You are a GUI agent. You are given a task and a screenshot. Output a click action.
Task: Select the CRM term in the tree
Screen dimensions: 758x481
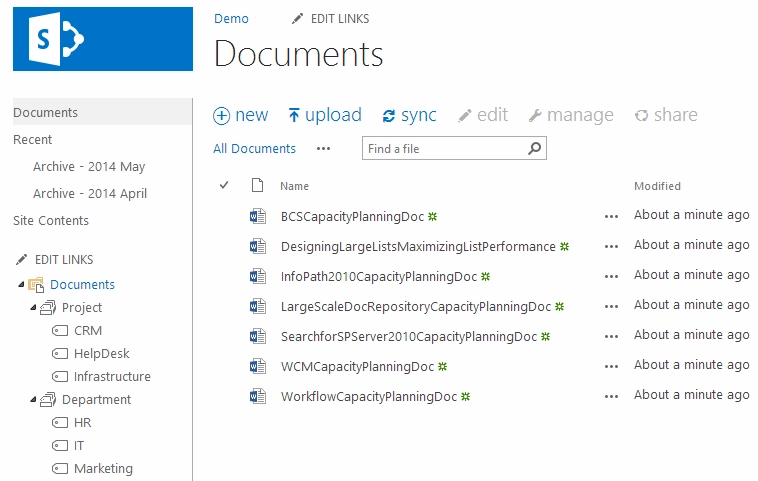pos(88,331)
